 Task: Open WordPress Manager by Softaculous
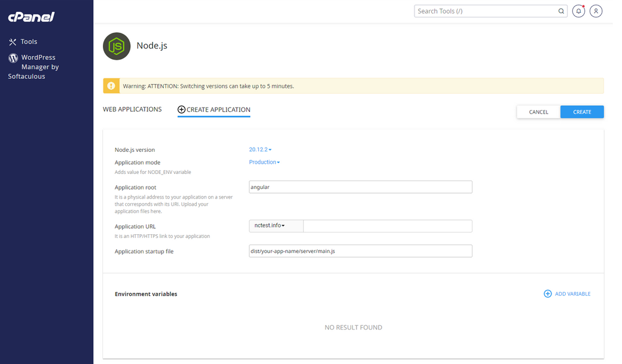tap(33, 66)
